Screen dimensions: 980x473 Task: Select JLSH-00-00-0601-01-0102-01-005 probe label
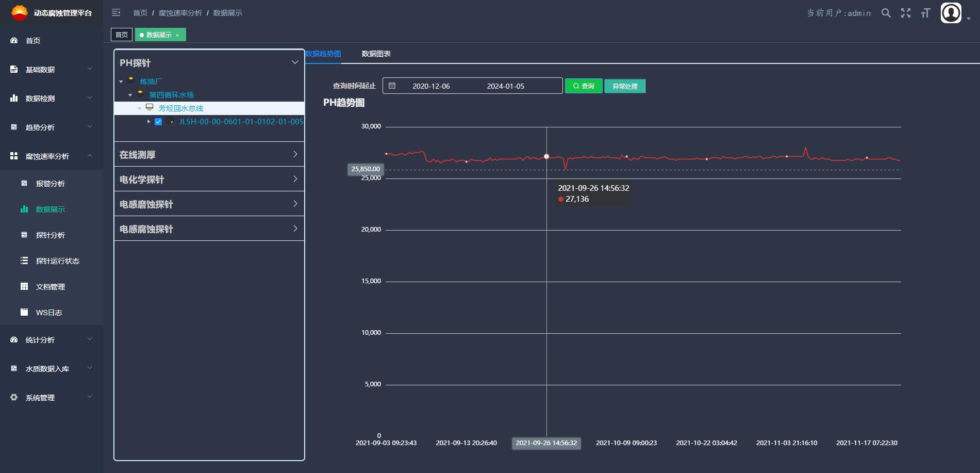(241, 122)
